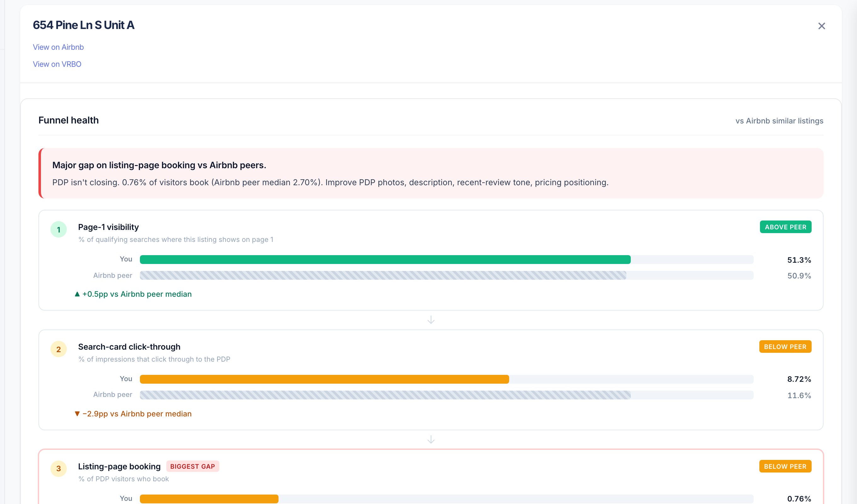The width and height of the screenshot is (857, 504).
Task: Click the 'You' label in Page-1 visibility
Action: pos(126,259)
